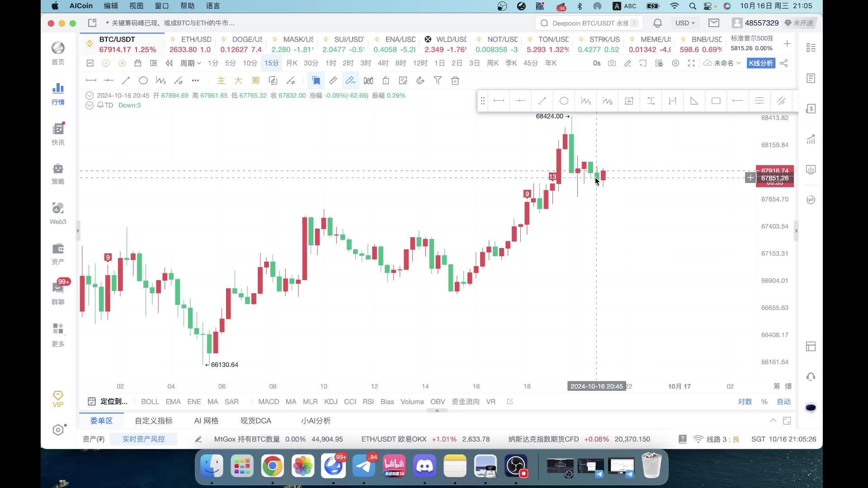Viewport: 868px width, 488px height.
Task: Collapse left sidebar with edge arrow
Action: [x=78, y=230]
